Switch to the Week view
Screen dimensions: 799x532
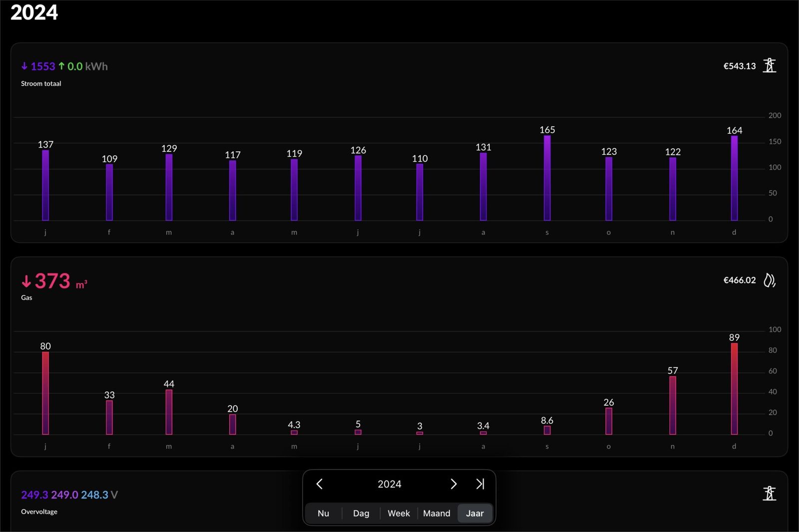pos(399,513)
